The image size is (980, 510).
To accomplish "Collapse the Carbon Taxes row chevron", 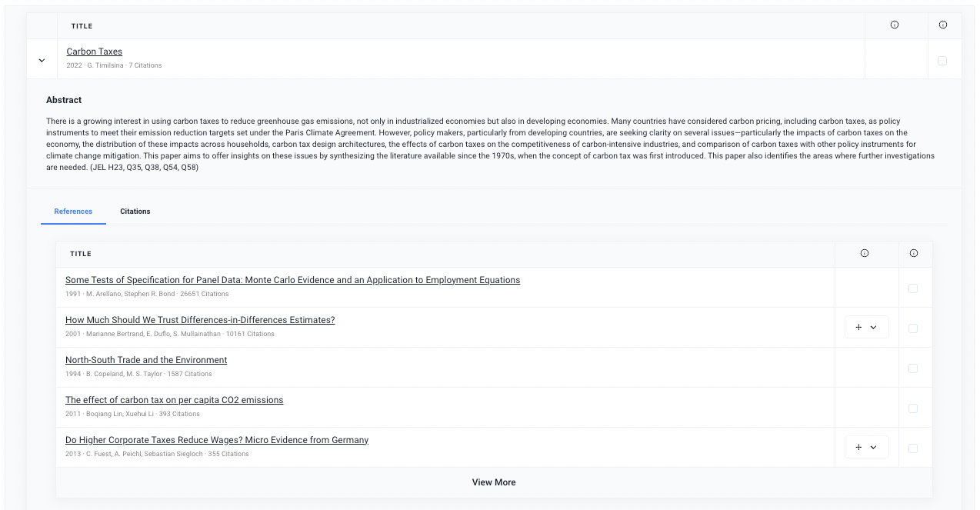I will tap(42, 60).
